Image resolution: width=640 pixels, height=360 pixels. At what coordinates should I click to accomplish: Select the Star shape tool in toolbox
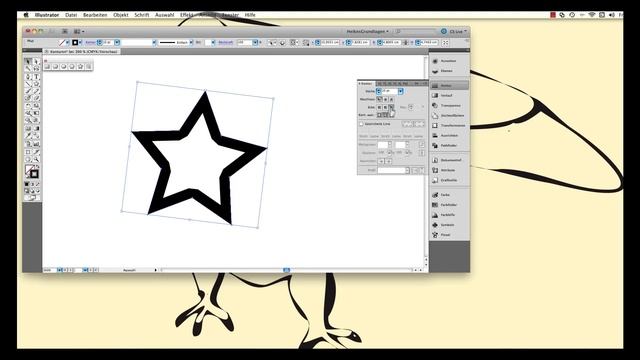tap(36, 84)
